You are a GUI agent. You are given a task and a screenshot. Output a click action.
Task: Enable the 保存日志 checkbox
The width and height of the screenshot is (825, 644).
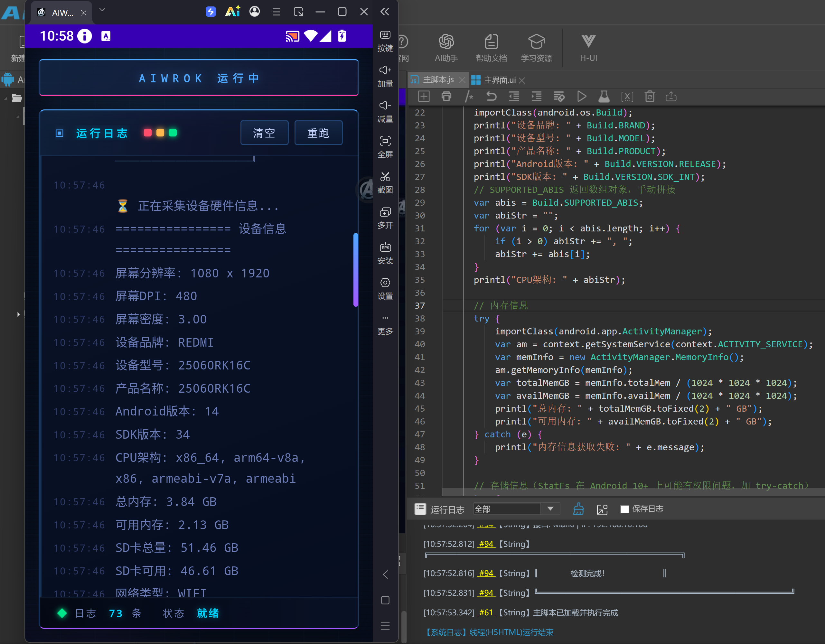(624, 509)
